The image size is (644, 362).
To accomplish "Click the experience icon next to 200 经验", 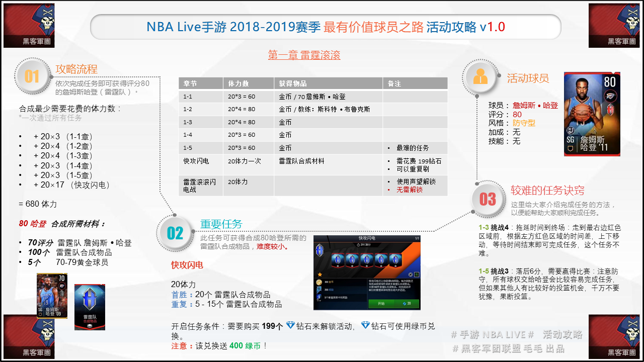I will tap(319, 290).
